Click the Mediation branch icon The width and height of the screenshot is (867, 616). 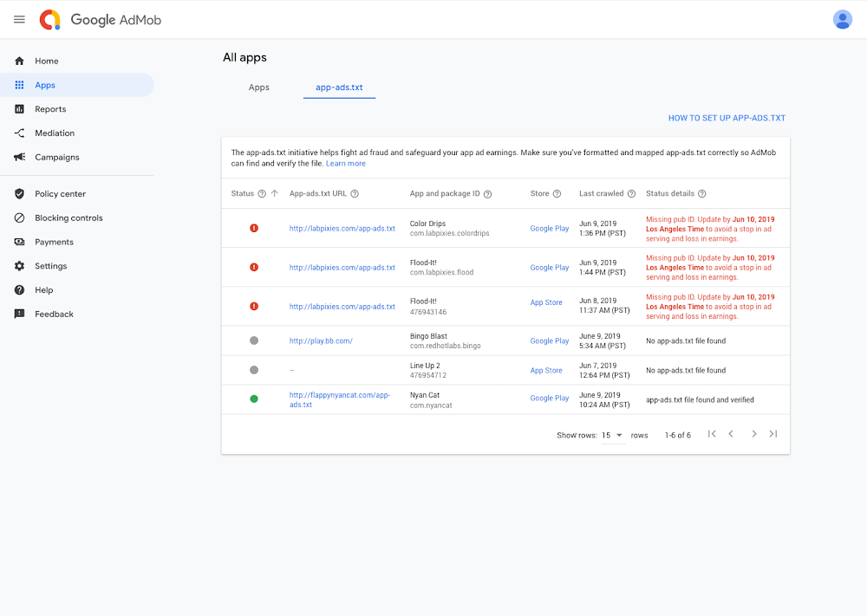[x=19, y=133]
